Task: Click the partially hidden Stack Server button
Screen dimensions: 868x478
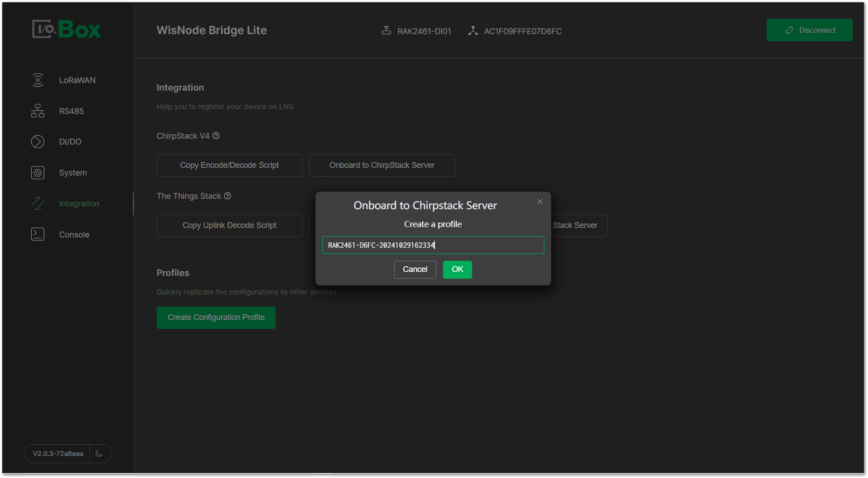Action: pyautogui.click(x=579, y=226)
